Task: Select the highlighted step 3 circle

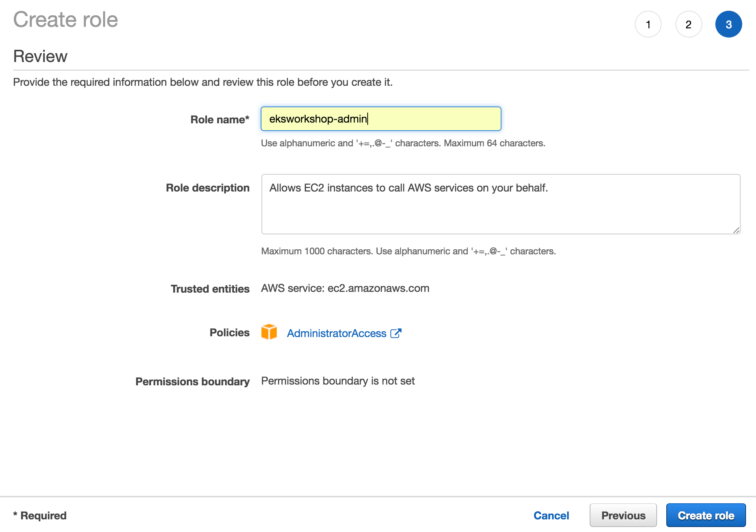Action: point(728,25)
